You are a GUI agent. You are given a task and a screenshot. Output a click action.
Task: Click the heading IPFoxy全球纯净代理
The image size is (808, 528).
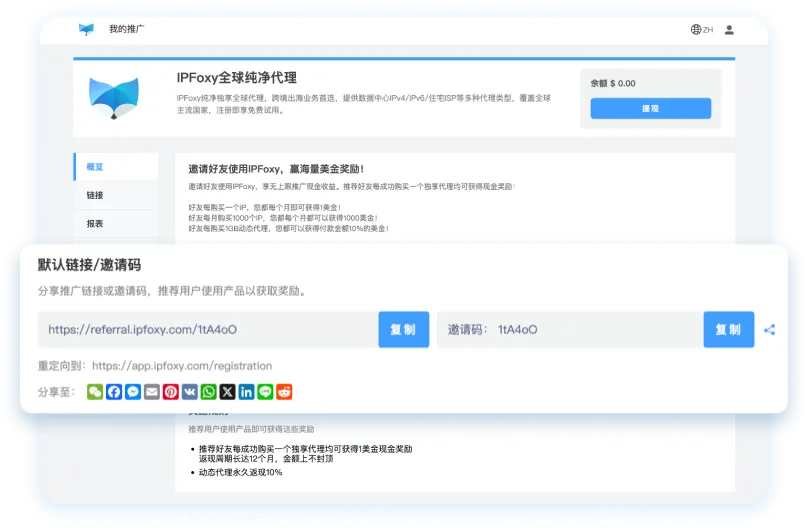[237, 78]
